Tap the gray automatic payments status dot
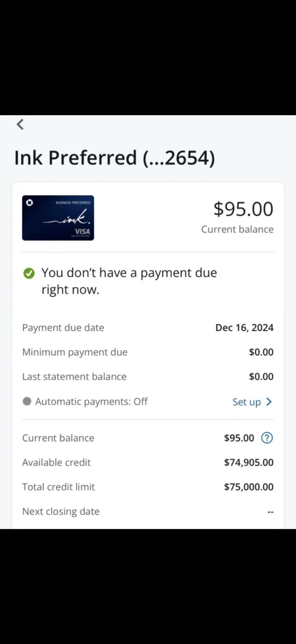The image size is (296, 644). 27,401
